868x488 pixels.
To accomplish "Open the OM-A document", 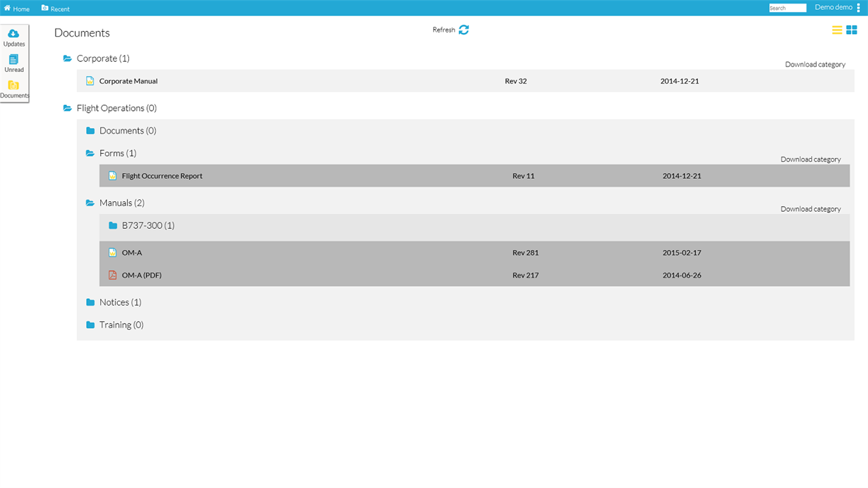I will [x=132, y=252].
